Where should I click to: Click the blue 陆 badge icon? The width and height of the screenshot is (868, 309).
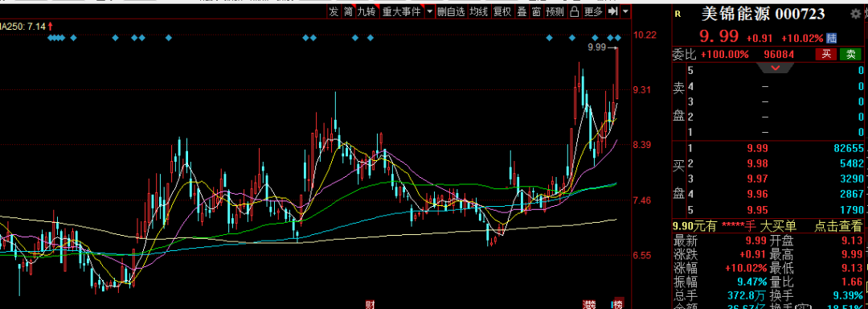(x=832, y=38)
